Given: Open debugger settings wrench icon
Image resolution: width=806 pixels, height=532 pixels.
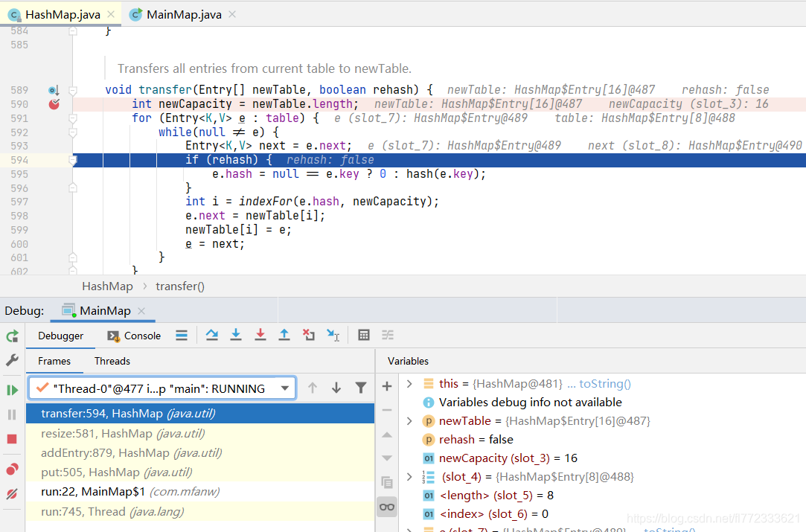Looking at the screenshot, I should pos(12,360).
